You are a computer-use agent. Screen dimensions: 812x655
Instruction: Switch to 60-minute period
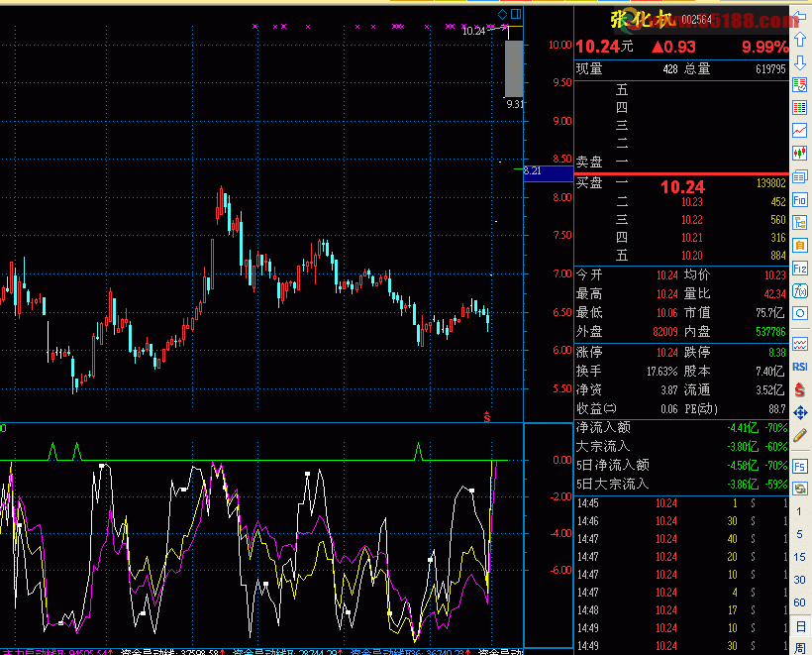799,602
